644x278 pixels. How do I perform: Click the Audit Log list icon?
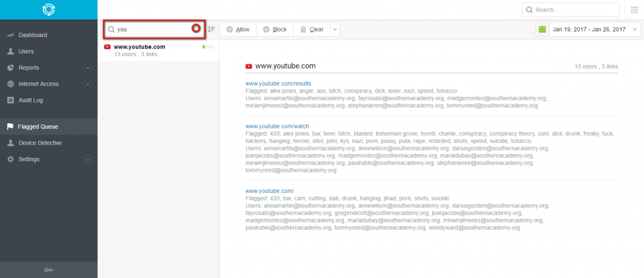[x=11, y=100]
